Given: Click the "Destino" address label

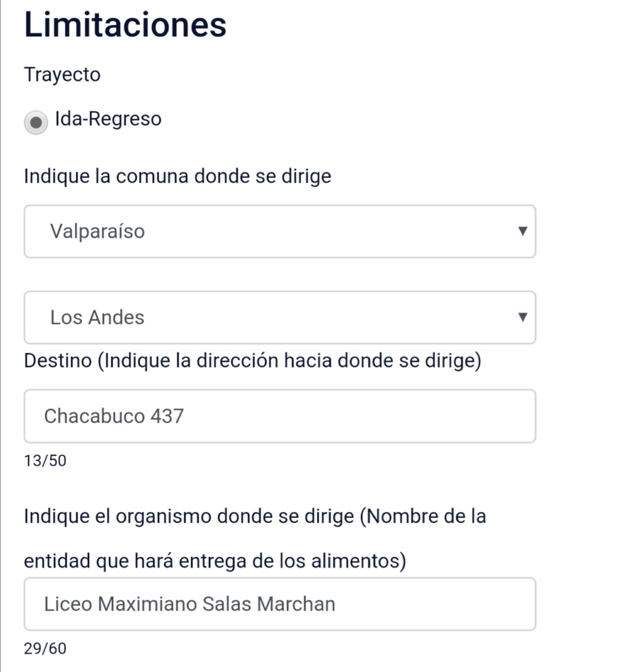Looking at the screenshot, I should [x=253, y=361].
